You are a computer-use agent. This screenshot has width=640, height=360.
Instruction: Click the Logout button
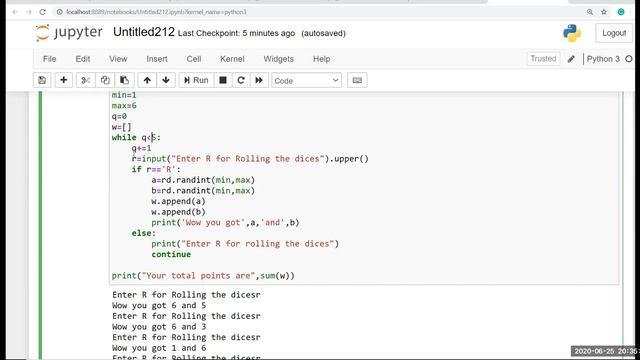coord(613,33)
